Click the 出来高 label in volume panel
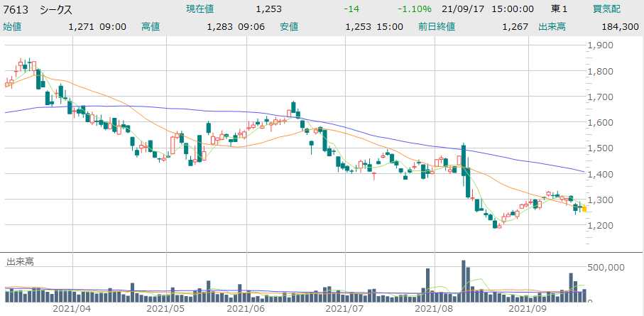This screenshot has width=644, height=316. click(20, 261)
